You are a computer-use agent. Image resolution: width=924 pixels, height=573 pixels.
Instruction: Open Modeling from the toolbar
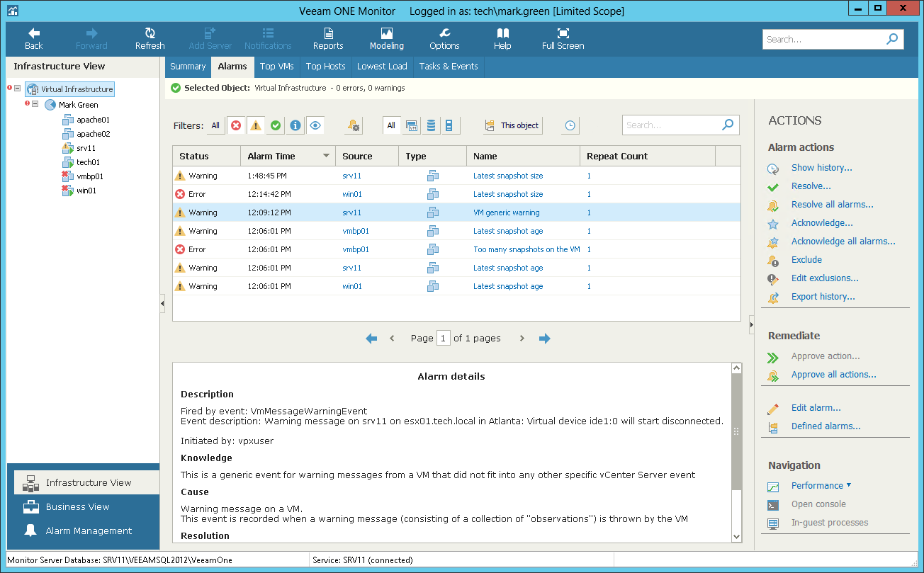(387, 39)
